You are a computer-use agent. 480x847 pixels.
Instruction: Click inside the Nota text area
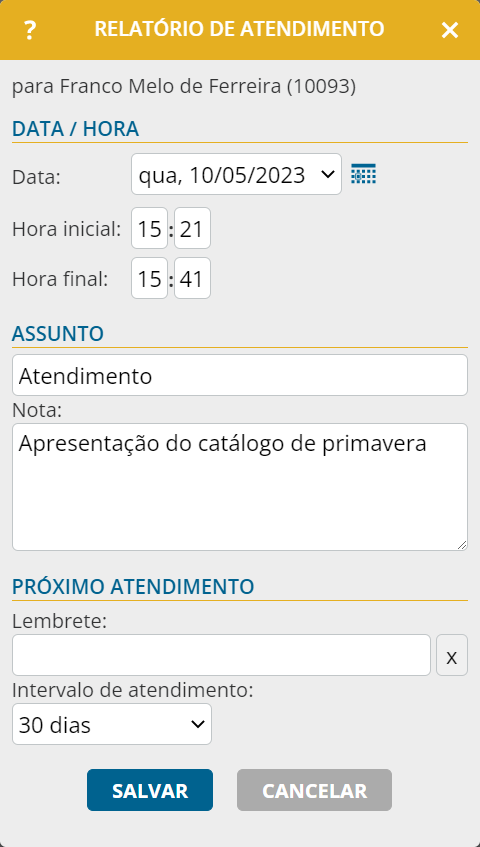click(240, 487)
